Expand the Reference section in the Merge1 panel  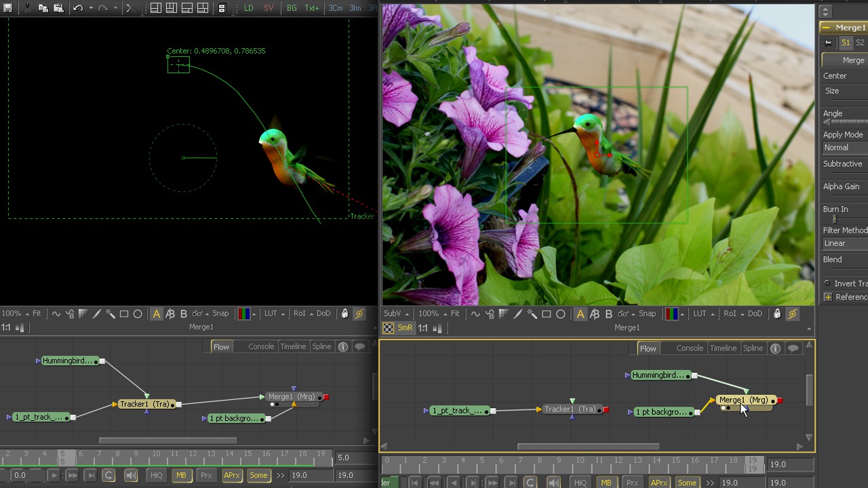(x=828, y=297)
